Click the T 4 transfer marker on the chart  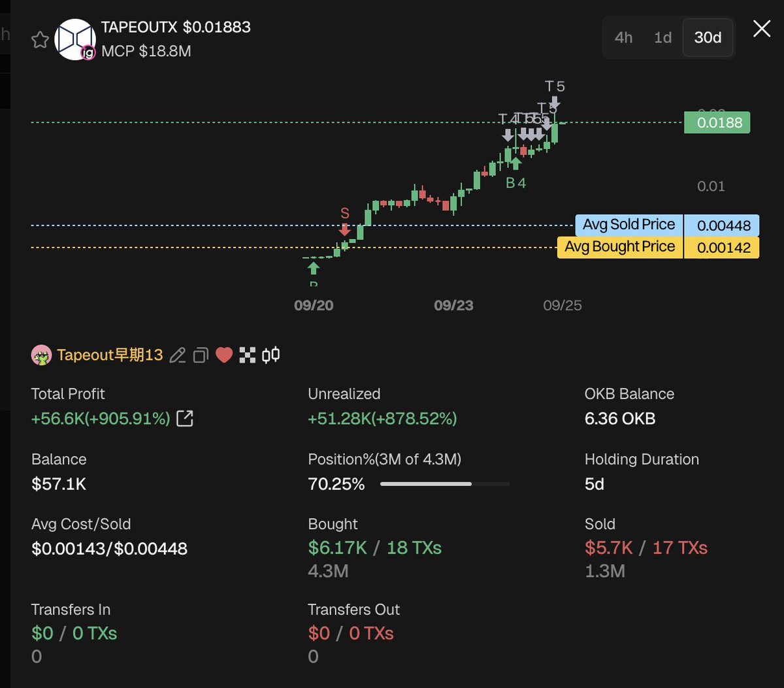pyautogui.click(x=508, y=127)
